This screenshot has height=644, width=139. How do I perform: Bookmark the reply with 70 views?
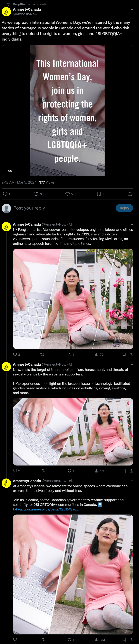[124, 354]
